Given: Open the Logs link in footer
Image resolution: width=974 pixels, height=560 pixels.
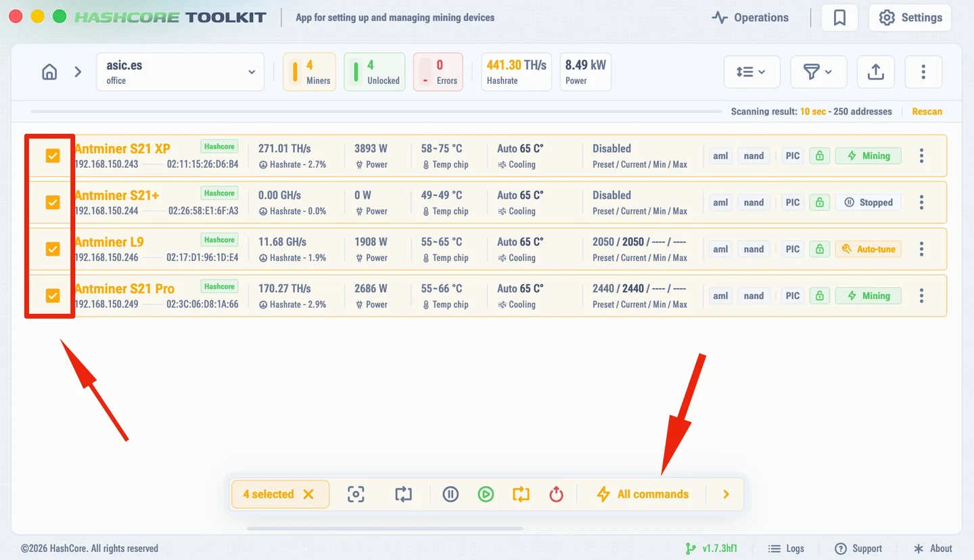Looking at the screenshot, I should click(787, 549).
